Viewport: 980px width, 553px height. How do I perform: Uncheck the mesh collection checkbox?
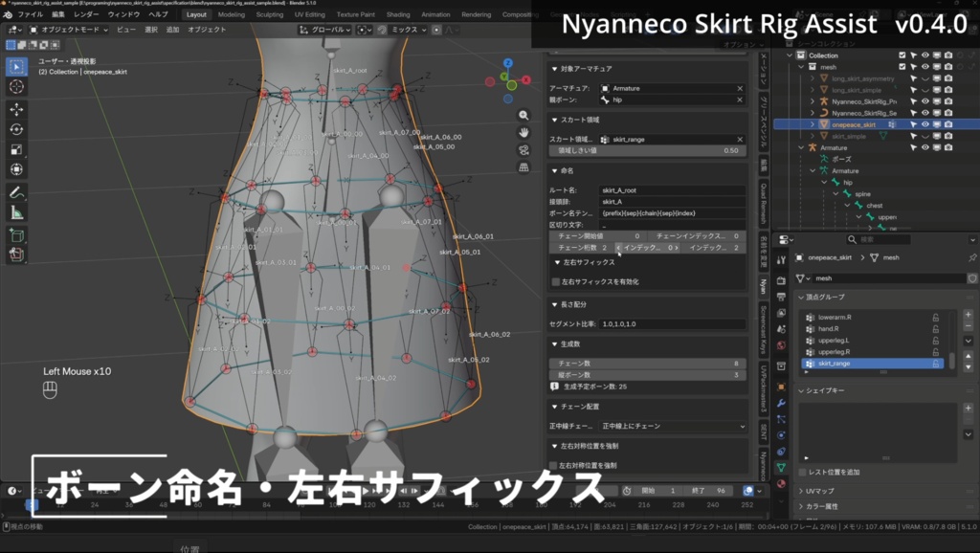[902, 67]
